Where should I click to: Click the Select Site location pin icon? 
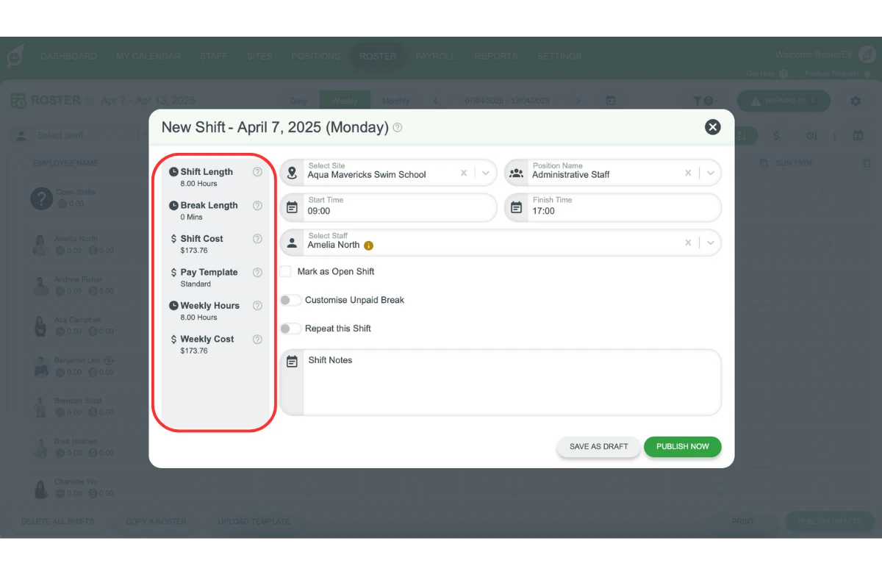pos(292,173)
